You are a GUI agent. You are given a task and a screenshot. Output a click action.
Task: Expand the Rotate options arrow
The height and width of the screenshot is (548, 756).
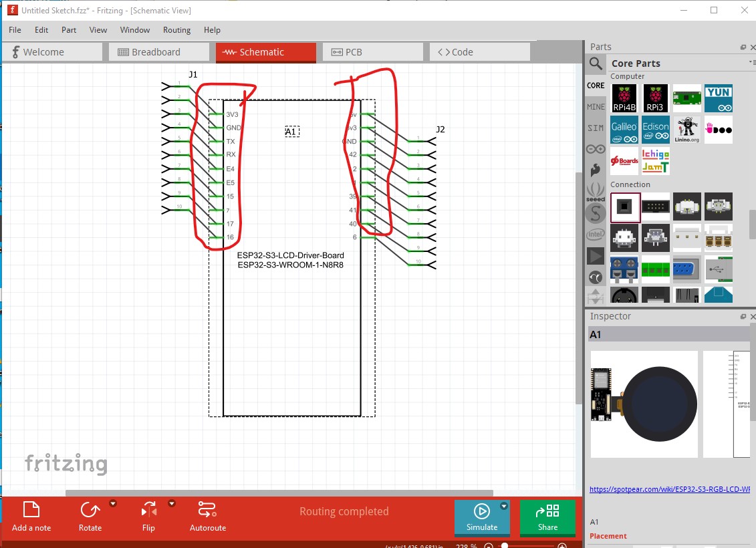(113, 504)
